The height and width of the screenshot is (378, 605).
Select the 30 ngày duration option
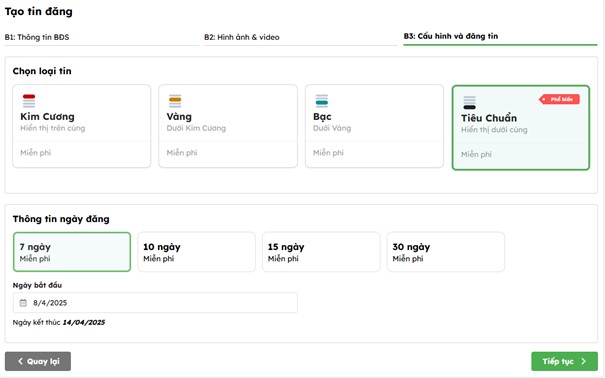[446, 252]
